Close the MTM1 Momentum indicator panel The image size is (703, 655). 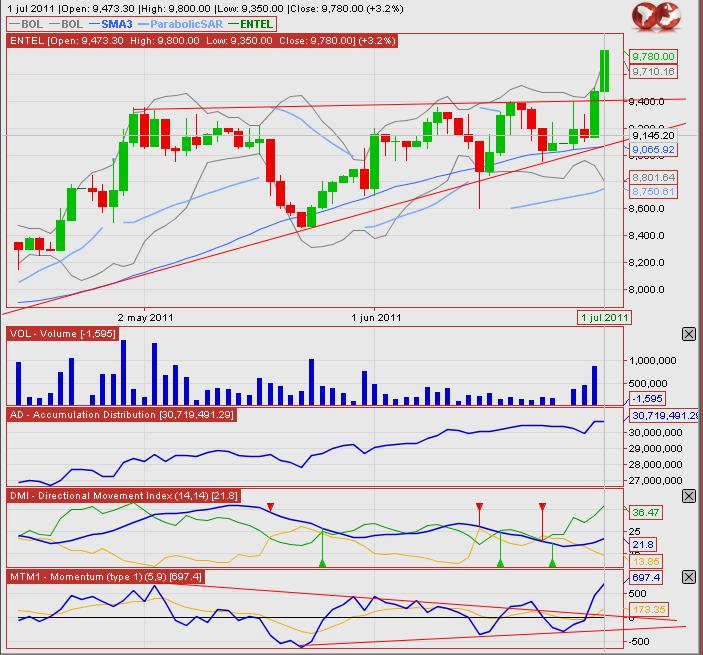pos(689,577)
